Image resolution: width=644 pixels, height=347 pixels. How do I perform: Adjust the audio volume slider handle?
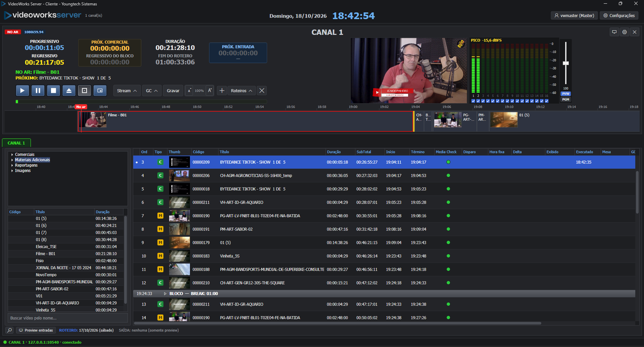[566, 63]
